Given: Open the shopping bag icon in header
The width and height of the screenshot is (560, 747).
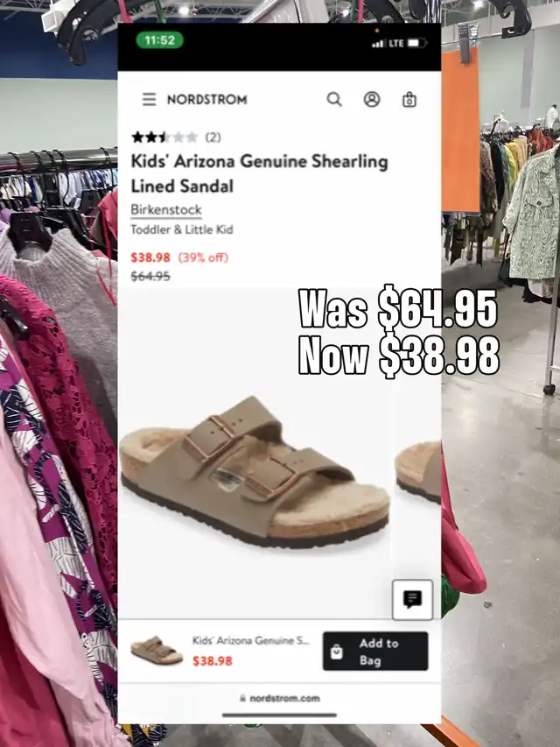Looking at the screenshot, I should coord(409,100).
